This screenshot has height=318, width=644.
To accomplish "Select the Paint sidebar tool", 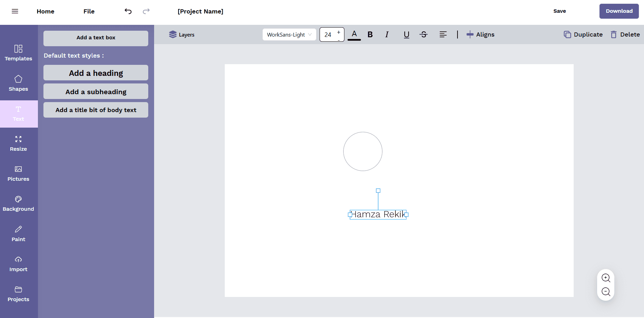I will [19, 234].
